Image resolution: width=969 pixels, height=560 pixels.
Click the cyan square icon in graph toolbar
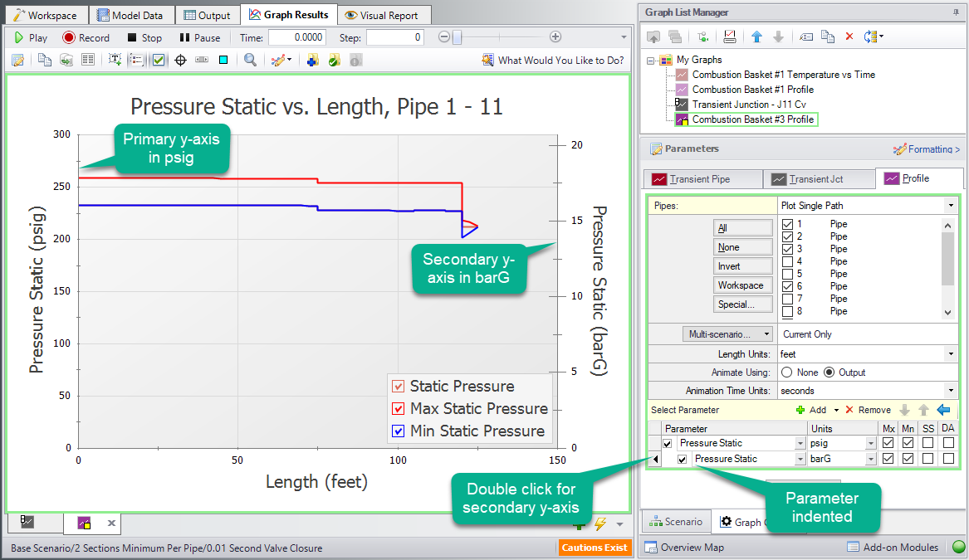[223, 60]
